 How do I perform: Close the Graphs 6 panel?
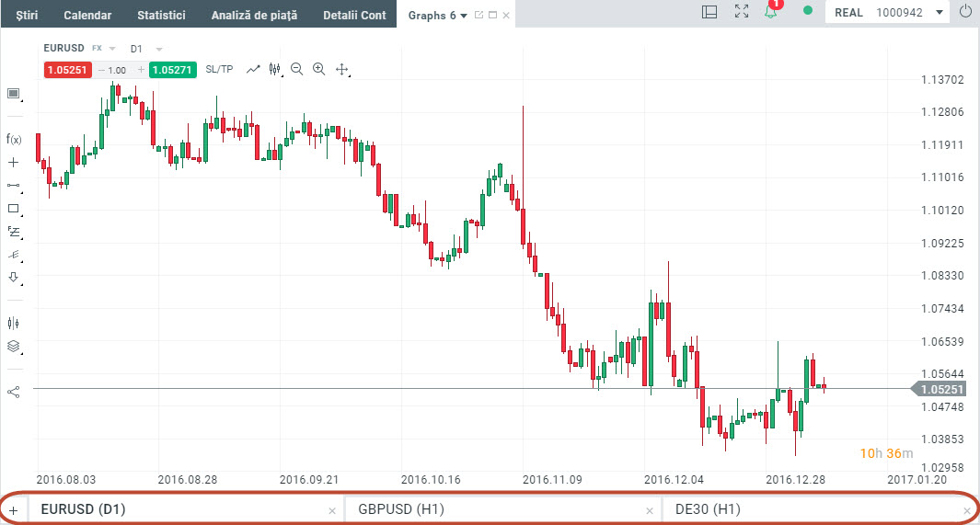(x=506, y=15)
